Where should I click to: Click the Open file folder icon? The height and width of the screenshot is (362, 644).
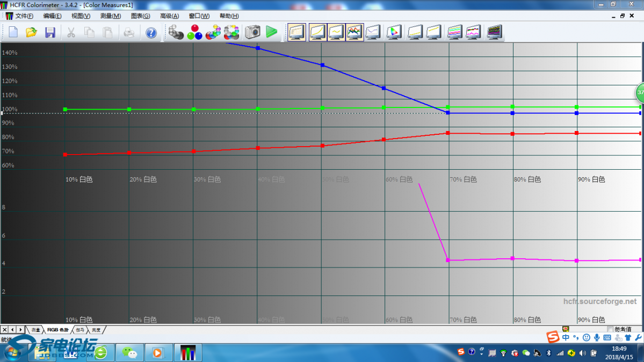31,32
